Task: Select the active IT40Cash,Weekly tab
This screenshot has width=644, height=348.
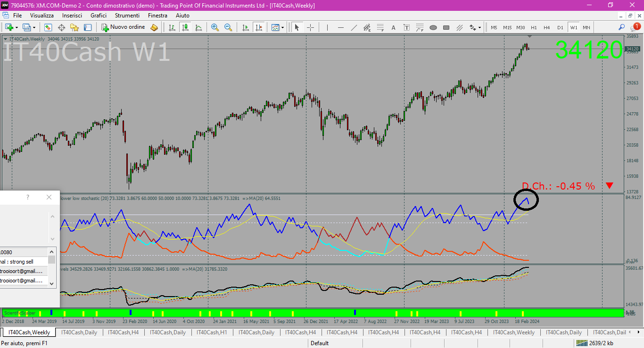Action: [x=29, y=332]
